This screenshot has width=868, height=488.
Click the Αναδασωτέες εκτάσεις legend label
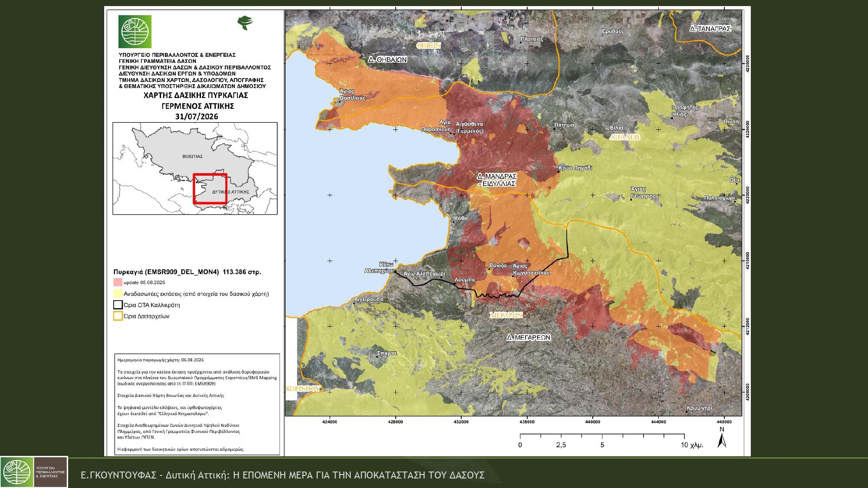coord(196,294)
